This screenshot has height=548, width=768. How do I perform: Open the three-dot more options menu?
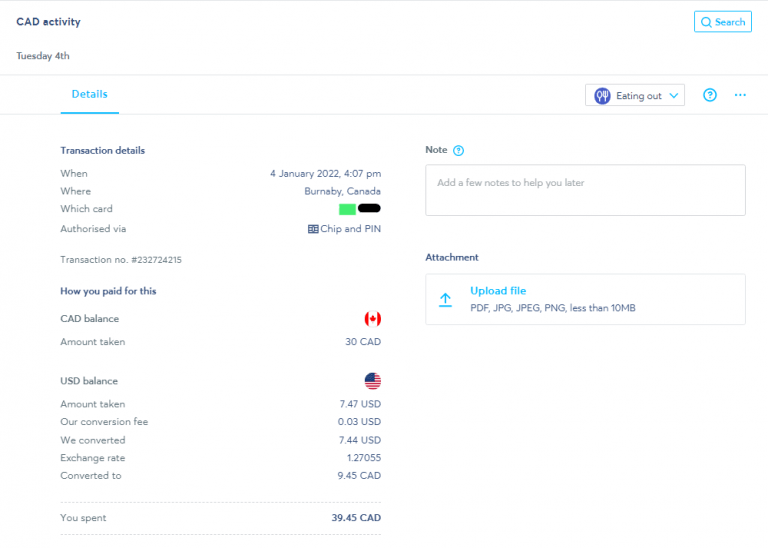point(740,95)
